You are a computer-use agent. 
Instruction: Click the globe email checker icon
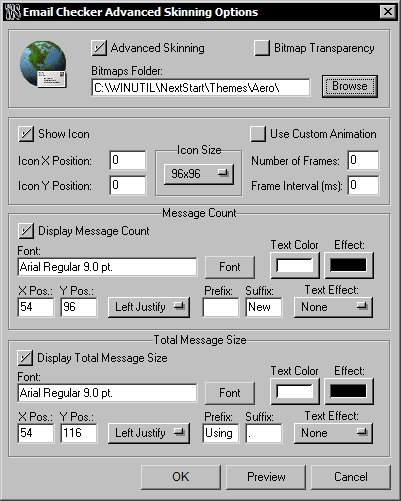pos(43,64)
